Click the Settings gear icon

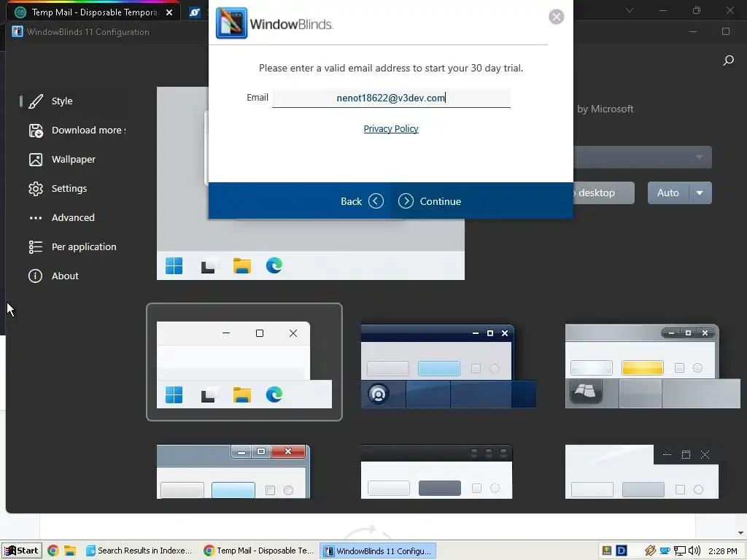pos(36,189)
